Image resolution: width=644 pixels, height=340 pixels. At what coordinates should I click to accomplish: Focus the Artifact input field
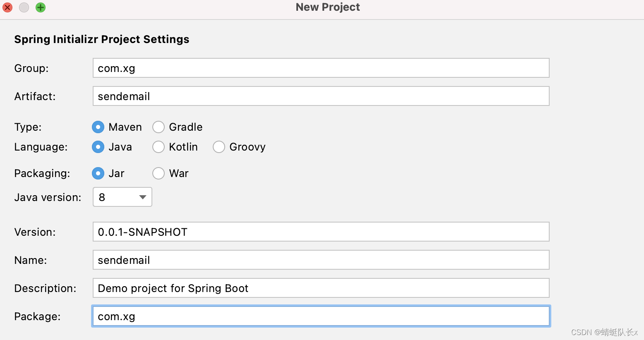[321, 96]
